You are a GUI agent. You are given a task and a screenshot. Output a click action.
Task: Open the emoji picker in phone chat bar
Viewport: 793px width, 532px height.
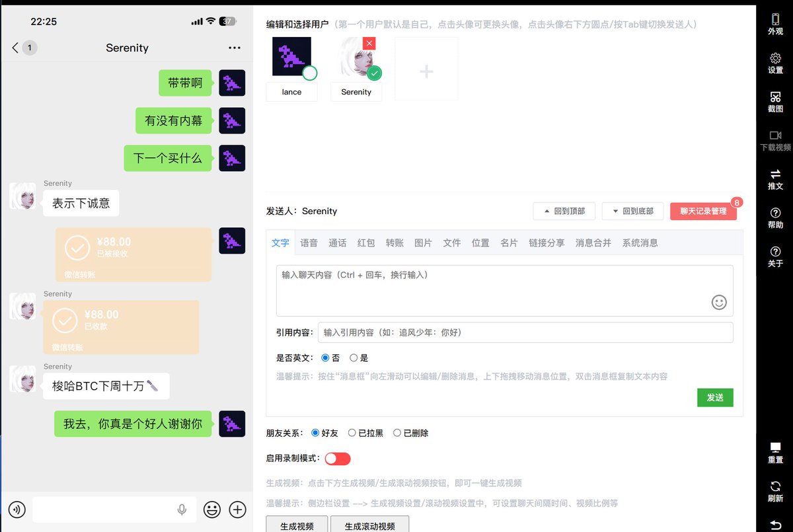tap(211, 510)
